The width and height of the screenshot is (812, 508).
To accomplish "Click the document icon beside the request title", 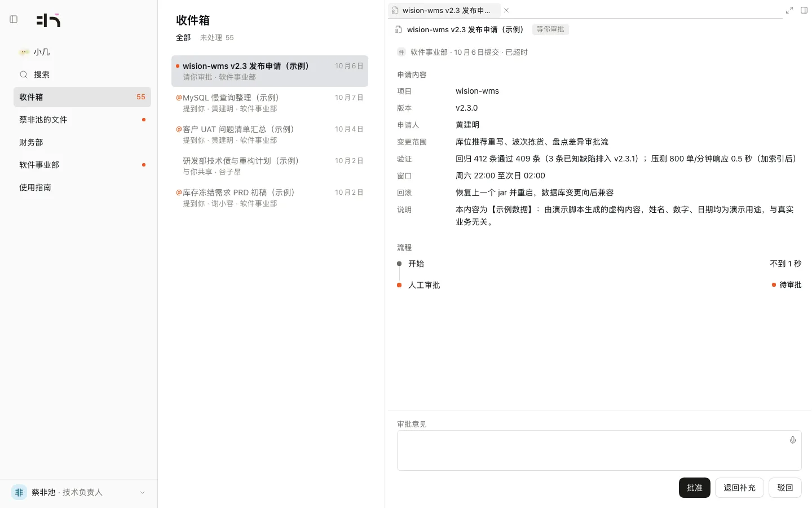I will click(399, 29).
